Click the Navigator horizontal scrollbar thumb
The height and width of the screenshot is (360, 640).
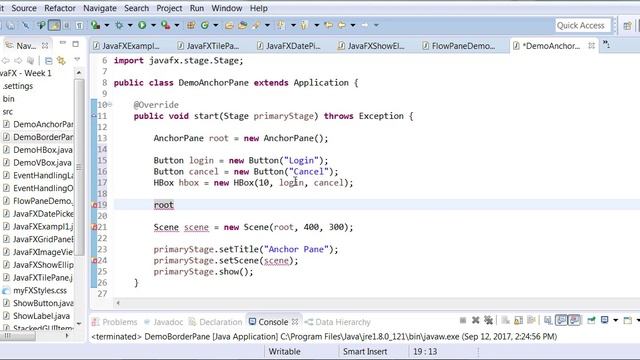pos(18,336)
